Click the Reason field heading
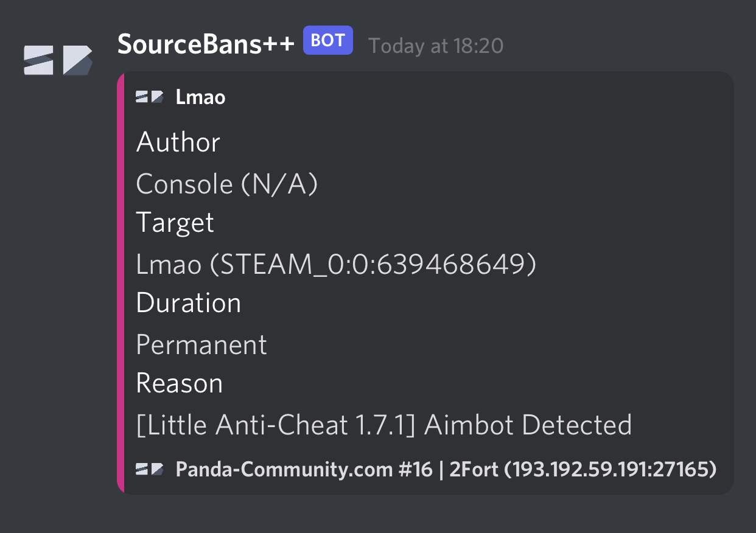The height and width of the screenshot is (533, 756). coord(179,383)
